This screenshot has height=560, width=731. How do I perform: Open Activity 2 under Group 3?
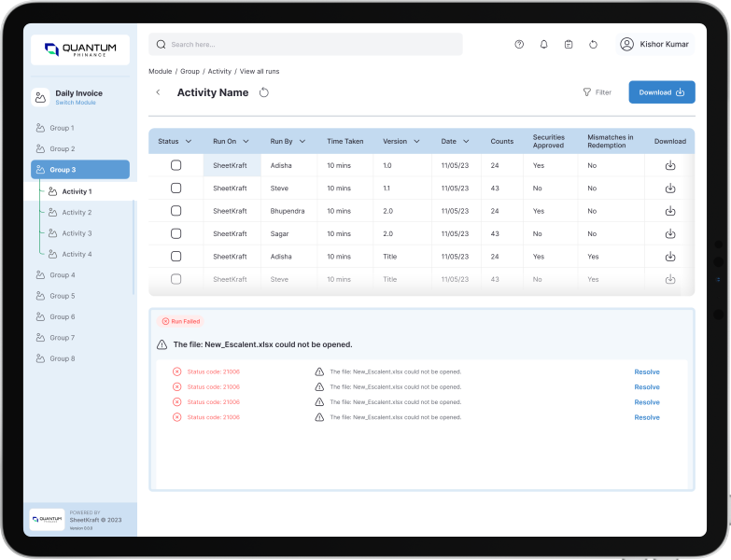(x=77, y=213)
